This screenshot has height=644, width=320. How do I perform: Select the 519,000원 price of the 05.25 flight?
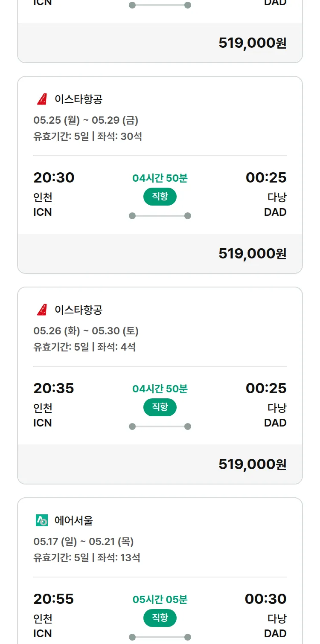pyautogui.click(x=252, y=253)
